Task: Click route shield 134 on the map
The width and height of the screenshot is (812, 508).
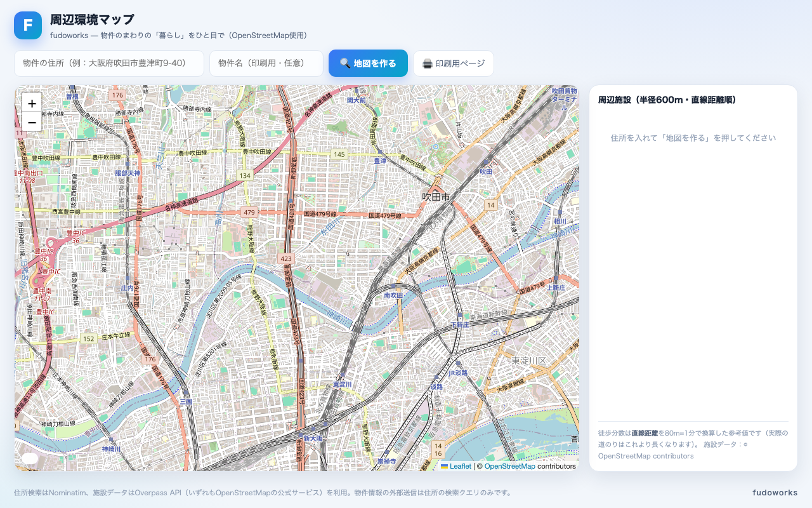Action: pos(245,175)
